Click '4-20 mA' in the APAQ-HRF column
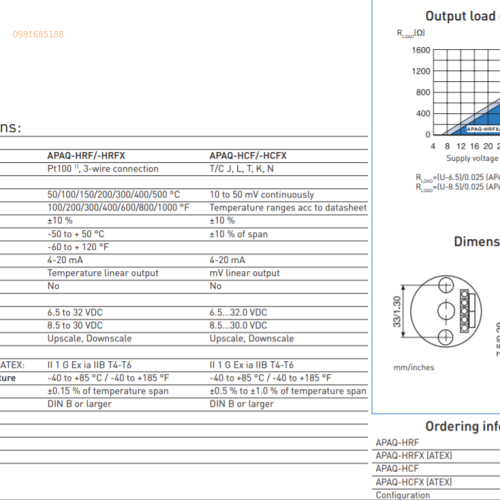 (65, 260)
